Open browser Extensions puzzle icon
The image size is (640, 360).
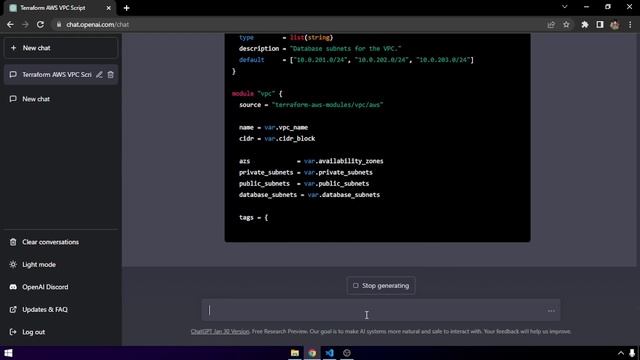[585, 24]
